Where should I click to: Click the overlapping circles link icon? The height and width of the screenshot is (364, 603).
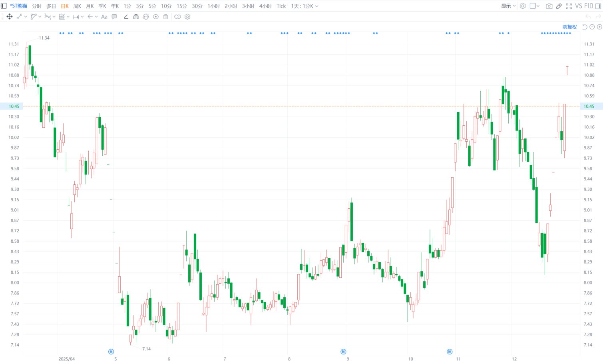tap(177, 17)
